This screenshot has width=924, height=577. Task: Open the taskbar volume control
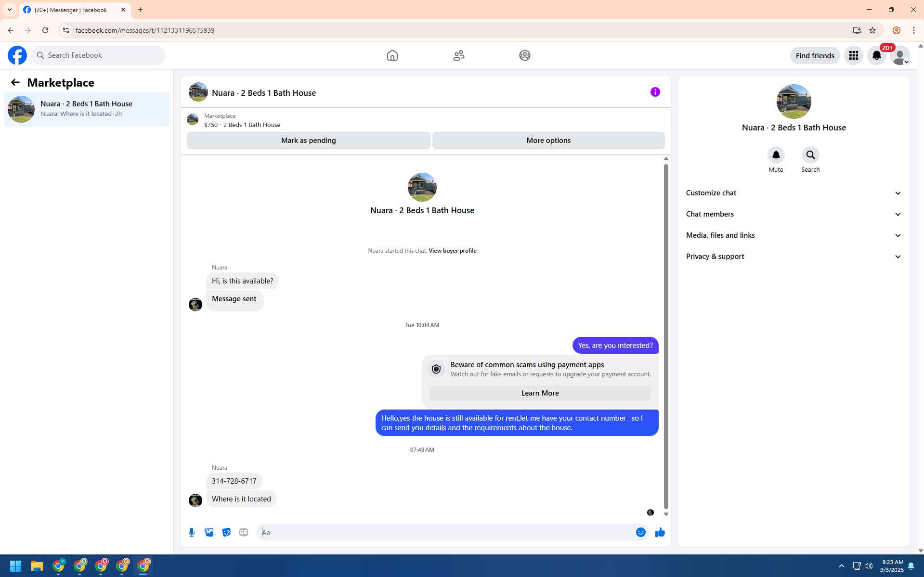pos(868,566)
